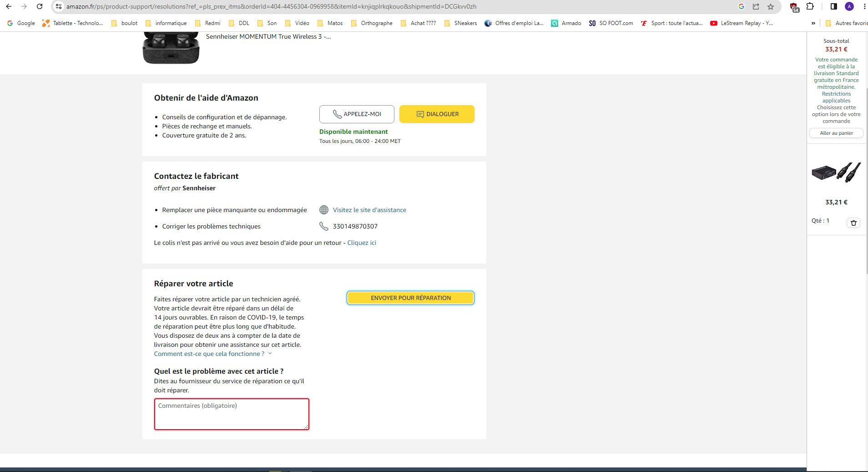Reload the current Amazon page
This screenshot has width=868, height=472.
(x=40, y=6)
